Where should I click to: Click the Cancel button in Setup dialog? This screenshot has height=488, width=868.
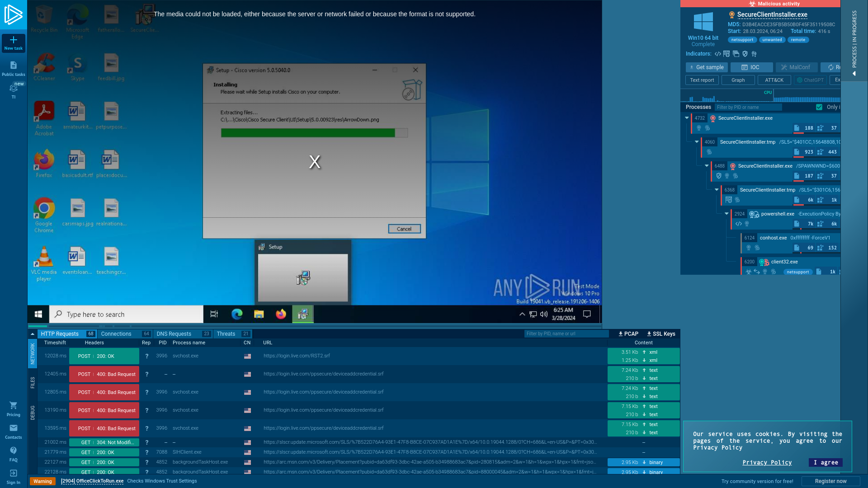(404, 229)
